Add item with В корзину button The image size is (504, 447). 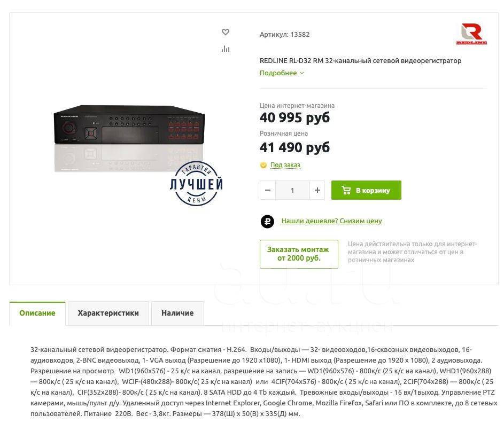[366, 190]
